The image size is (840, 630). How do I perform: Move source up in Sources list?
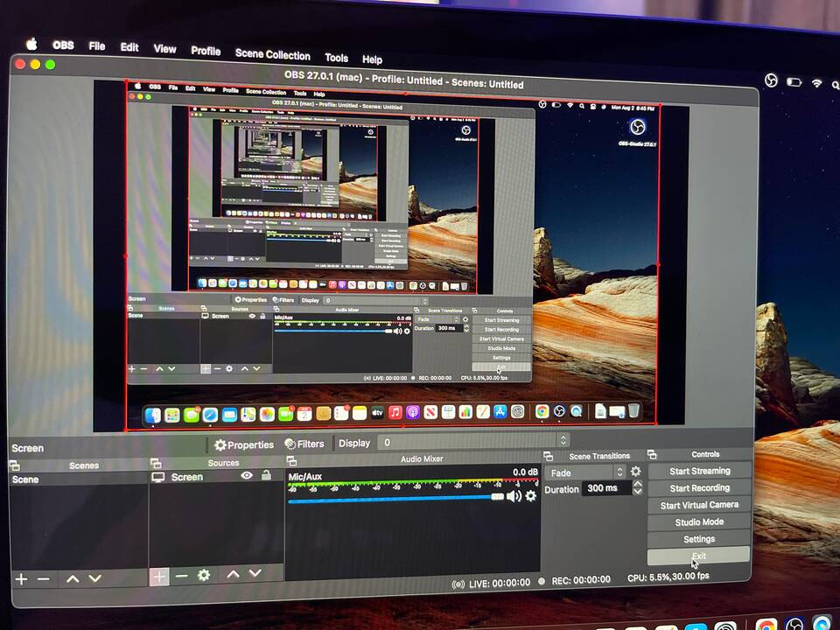tap(233, 574)
